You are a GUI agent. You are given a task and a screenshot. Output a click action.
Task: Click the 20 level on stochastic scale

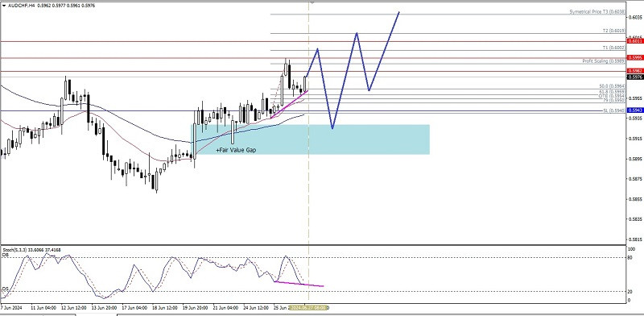[x=631, y=291]
